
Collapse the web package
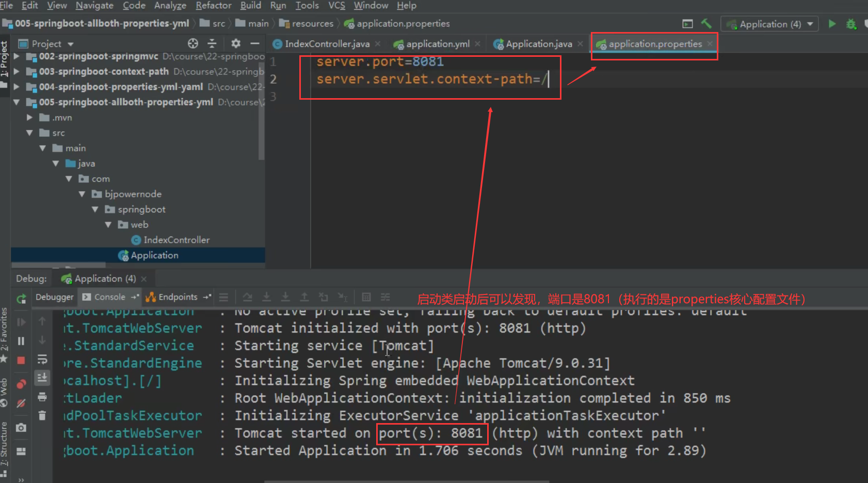coord(108,225)
